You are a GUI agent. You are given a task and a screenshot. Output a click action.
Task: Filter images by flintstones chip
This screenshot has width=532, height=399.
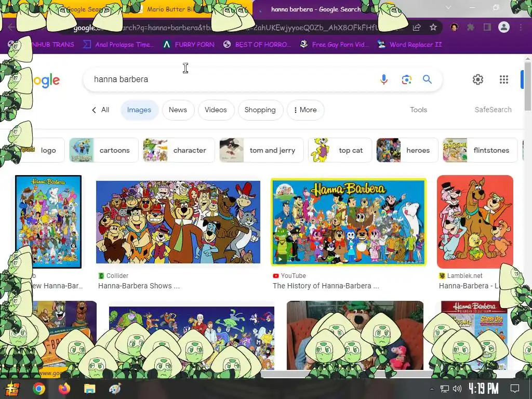[480, 150]
